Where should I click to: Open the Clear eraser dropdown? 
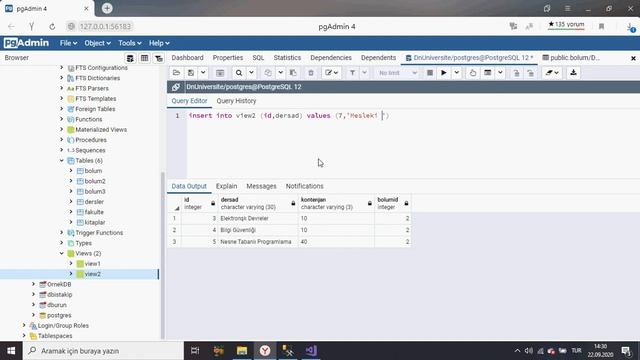(552, 73)
